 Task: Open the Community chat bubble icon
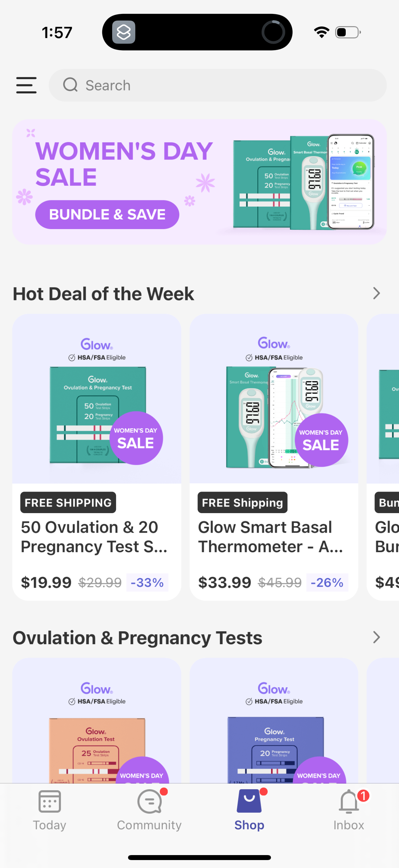[x=150, y=801]
